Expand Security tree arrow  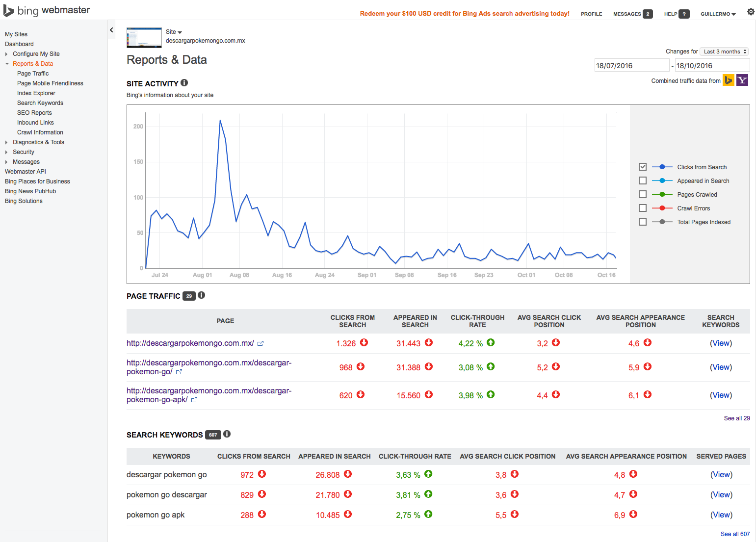point(6,152)
